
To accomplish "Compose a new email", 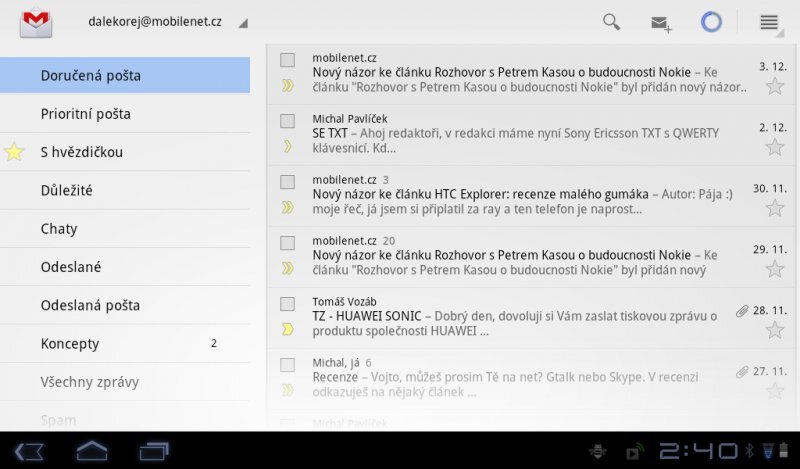I will point(661,23).
